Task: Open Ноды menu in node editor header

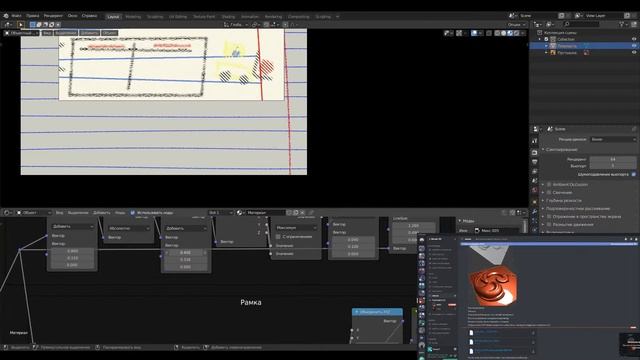Action: tap(120, 213)
